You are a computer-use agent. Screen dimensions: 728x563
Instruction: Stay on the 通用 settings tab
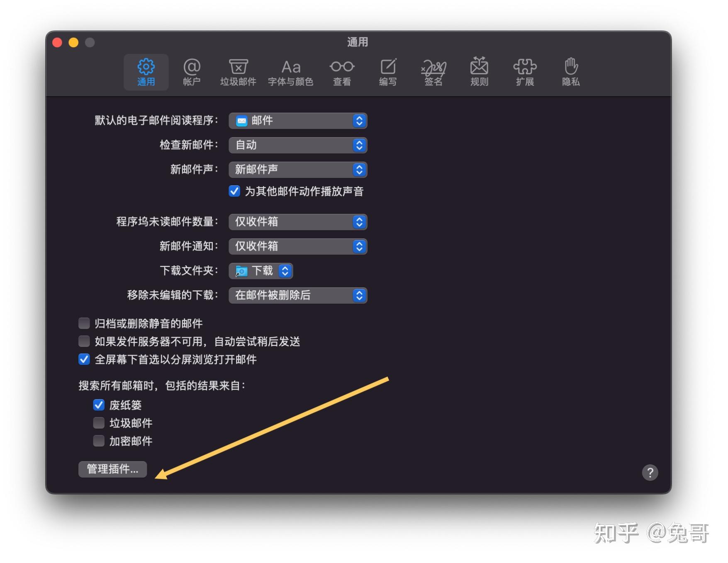pos(146,72)
